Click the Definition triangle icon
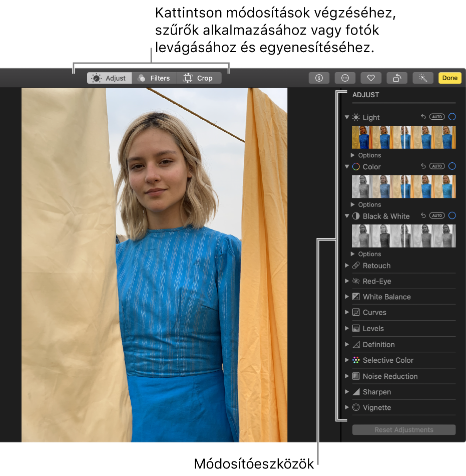 (x=356, y=345)
